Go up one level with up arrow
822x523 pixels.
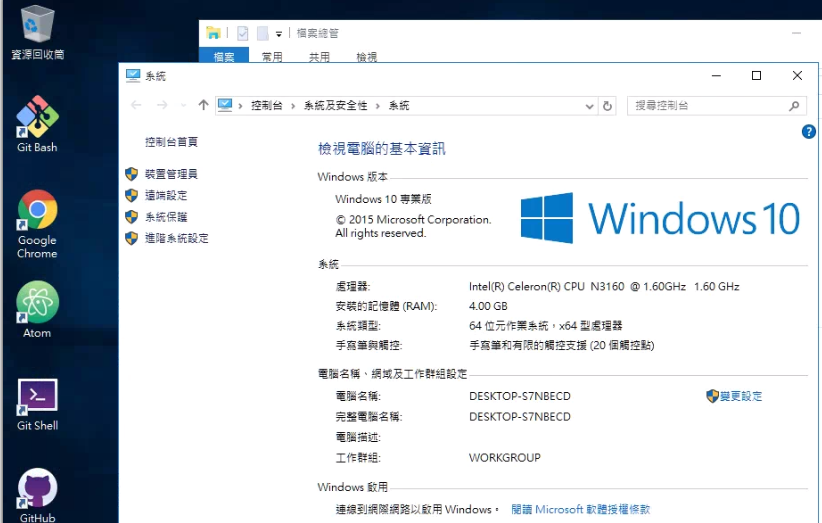(x=203, y=105)
